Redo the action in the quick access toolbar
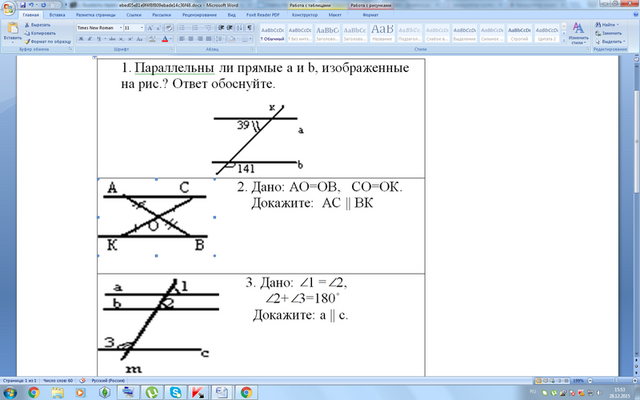Image resolution: width=640 pixels, height=400 pixels. click(x=43, y=5)
